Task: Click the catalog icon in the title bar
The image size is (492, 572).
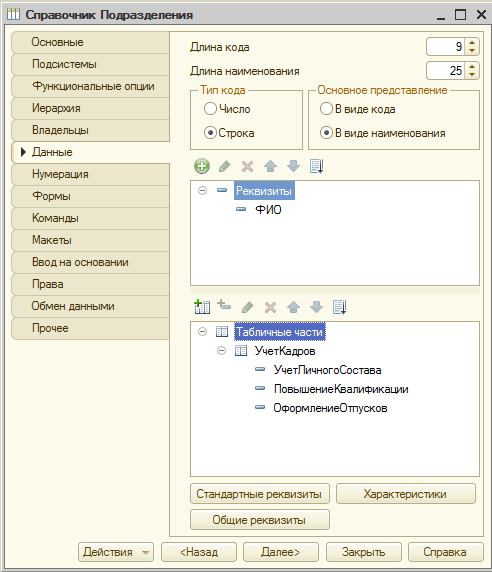Action: [x=13, y=15]
